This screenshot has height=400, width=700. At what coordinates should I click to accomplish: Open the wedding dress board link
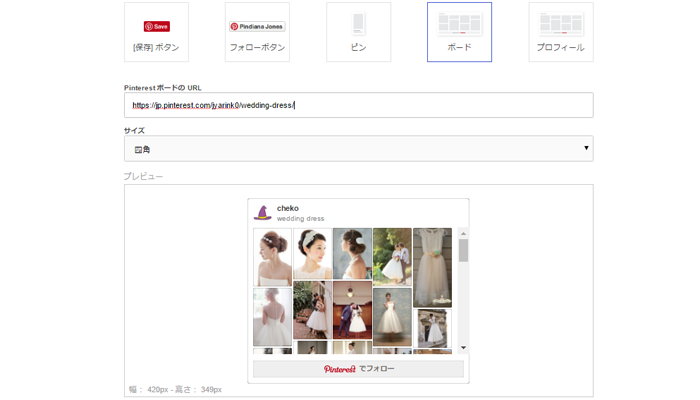coord(300,219)
